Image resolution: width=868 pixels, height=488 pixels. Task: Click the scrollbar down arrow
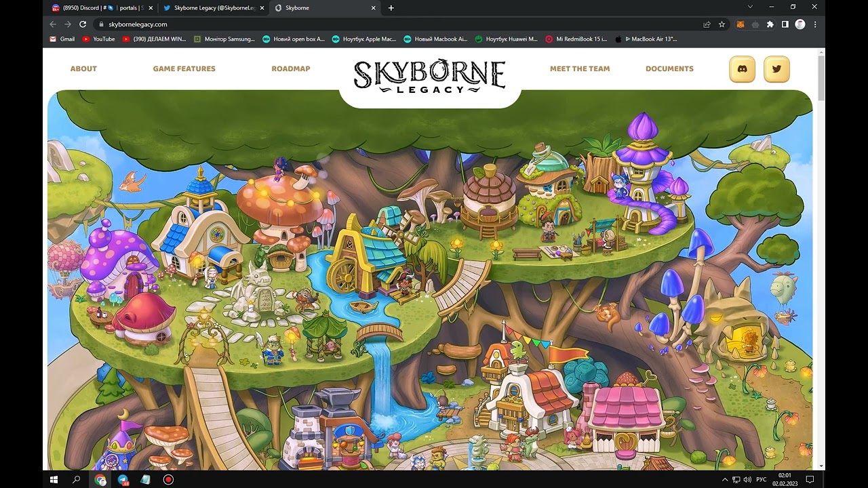coord(821,466)
